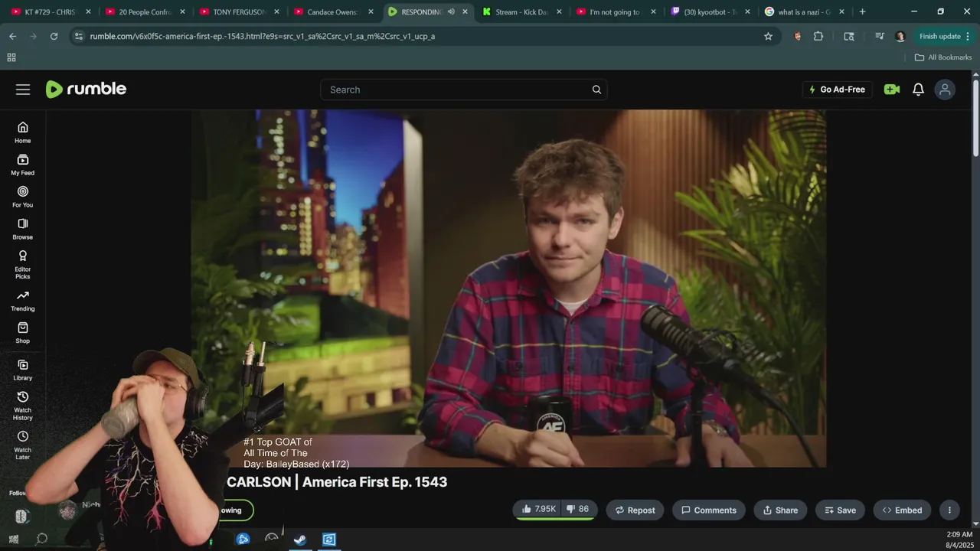
Task: Save the video
Action: 840,510
